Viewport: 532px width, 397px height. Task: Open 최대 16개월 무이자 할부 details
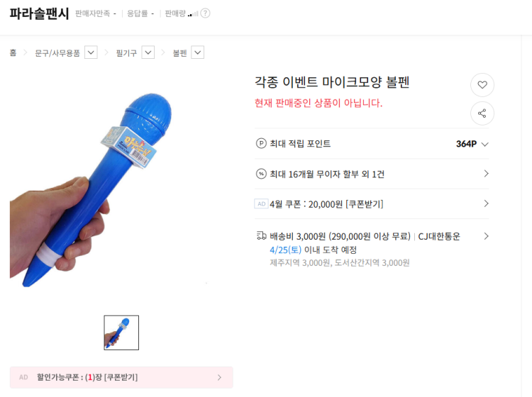pos(372,174)
